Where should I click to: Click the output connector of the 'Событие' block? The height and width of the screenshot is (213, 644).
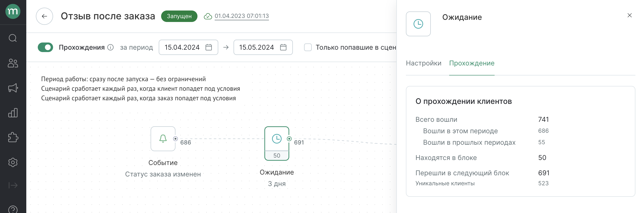(x=175, y=138)
